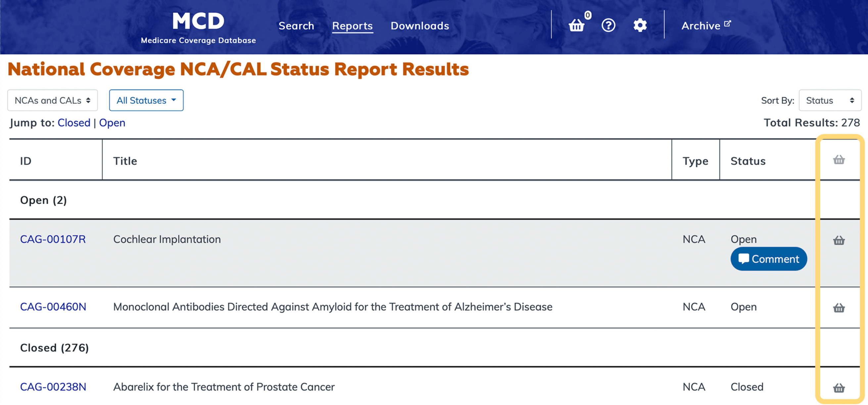Open the NCAs and CALs dropdown

click(x=53, y=100)
